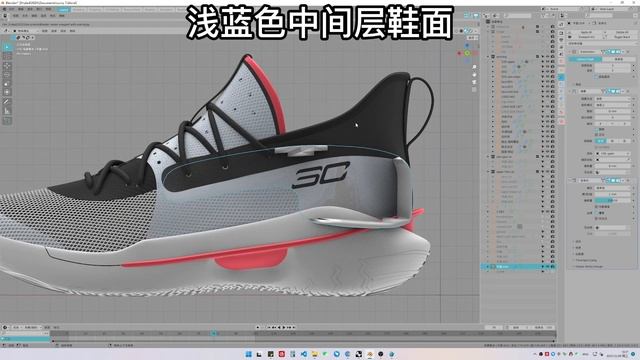Open the Render menu in top bar
Viewport: 640px width, 360px height.
point(30,9)
